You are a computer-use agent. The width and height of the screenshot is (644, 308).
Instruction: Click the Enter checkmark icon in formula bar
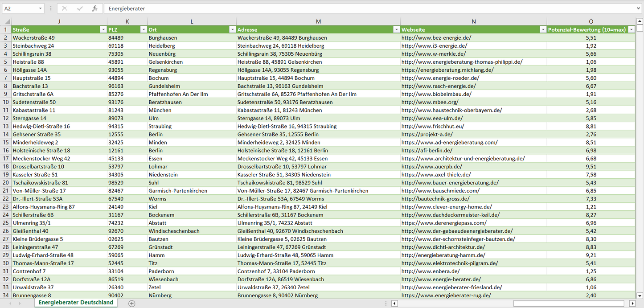click(80, 8)
